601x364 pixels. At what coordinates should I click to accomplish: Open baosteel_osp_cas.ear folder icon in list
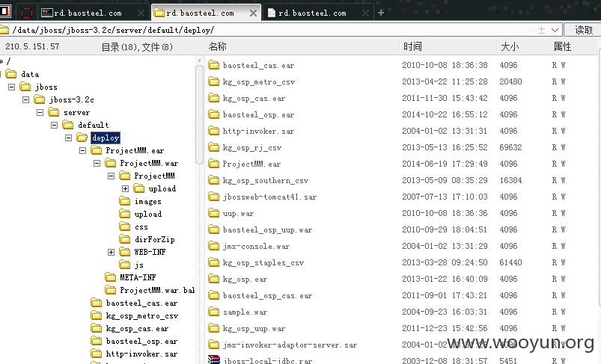[213, 295]
